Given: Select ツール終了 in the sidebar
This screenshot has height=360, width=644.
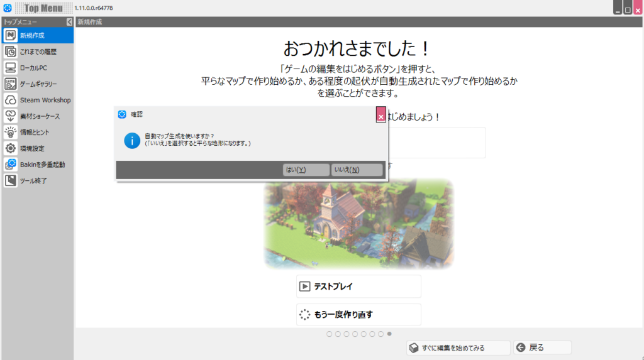Looking at the screenshot, I should 11,181.
